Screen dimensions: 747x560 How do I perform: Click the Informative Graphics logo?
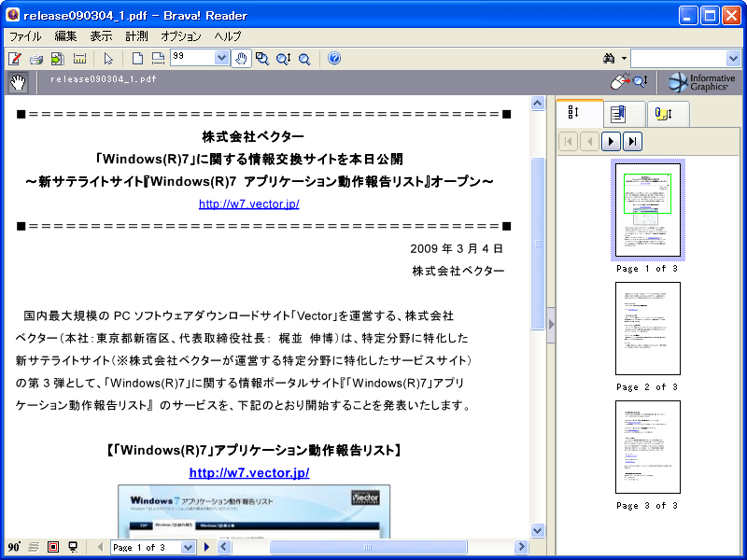coord(701,82)
